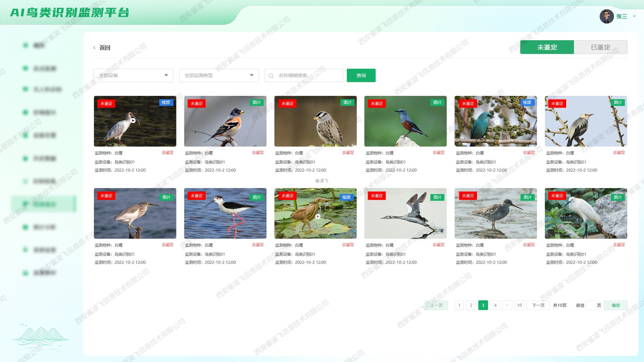Switch to the 未鉴定 tab
Screen dimensions: 644x362
[547, 47]
